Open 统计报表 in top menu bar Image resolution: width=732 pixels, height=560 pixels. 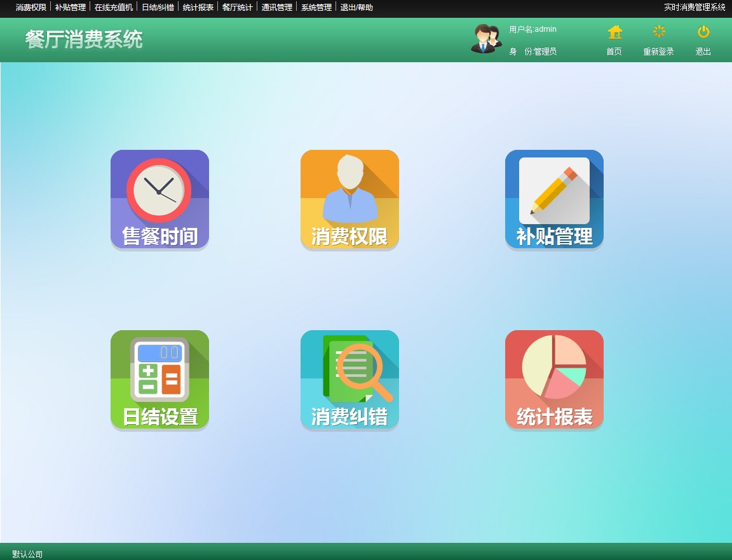tap(198, 8)
